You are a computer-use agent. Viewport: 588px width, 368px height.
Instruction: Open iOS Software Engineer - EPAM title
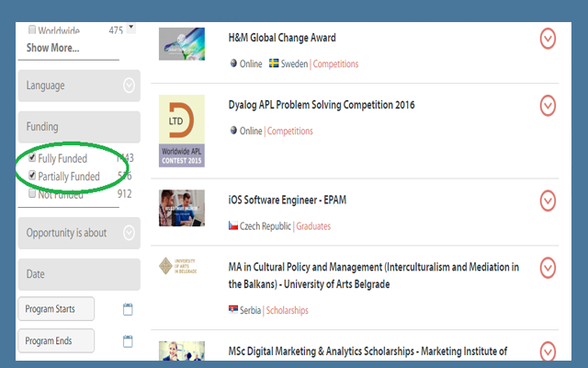288,200
